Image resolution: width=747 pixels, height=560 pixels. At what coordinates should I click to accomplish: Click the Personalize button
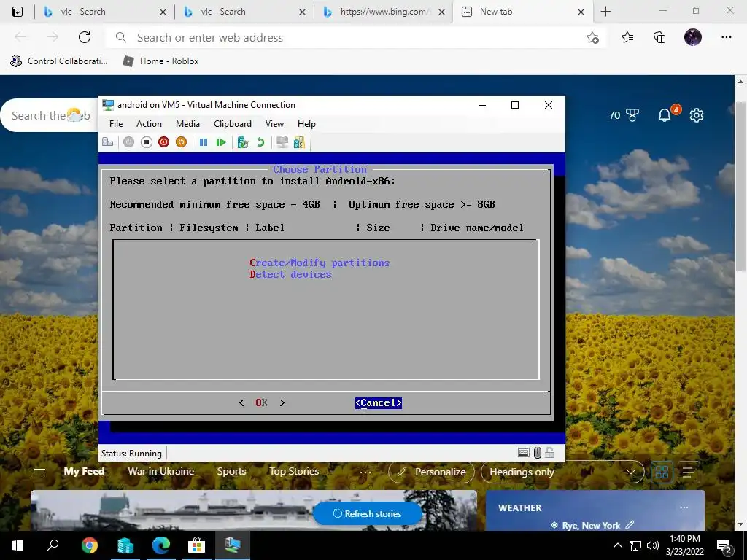432,472
